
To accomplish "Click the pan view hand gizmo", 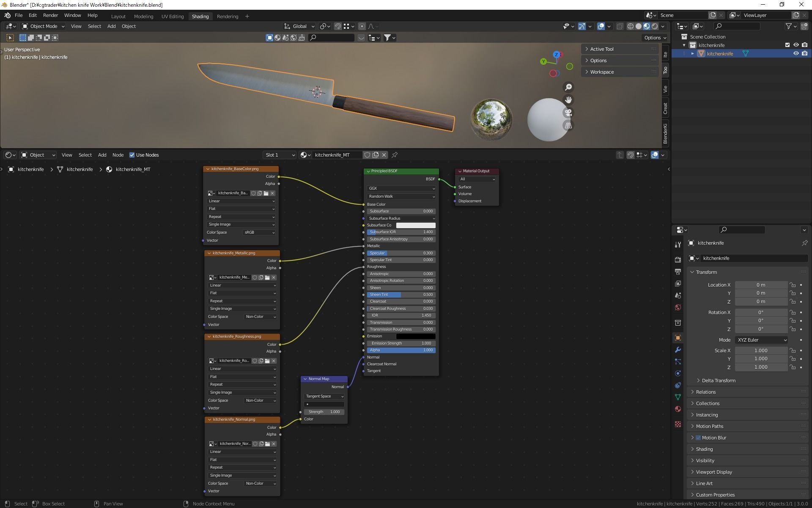I will pyautogui.click(x=568, y=100).
